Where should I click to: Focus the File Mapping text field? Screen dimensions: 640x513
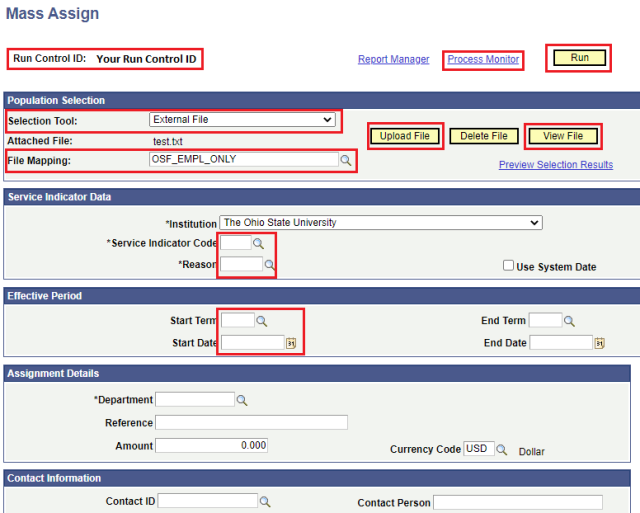[x=244, y=159]
